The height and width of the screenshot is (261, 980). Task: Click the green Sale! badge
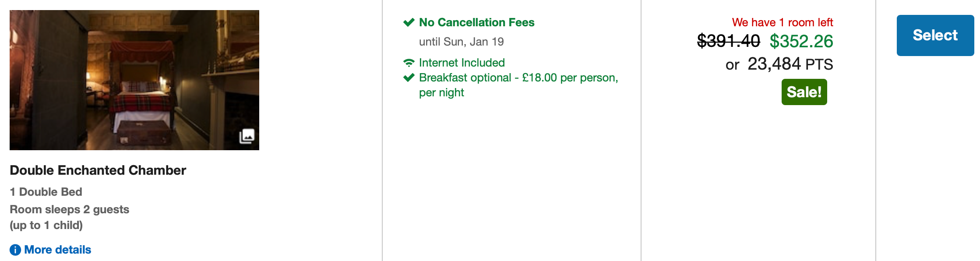(x=804, y=92)
